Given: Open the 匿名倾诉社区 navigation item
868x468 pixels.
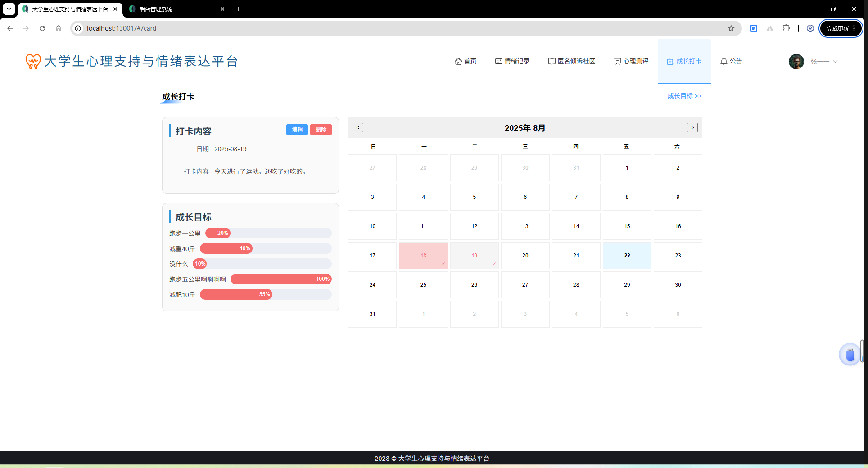Looking at the screenshot, I should [572, 61].
